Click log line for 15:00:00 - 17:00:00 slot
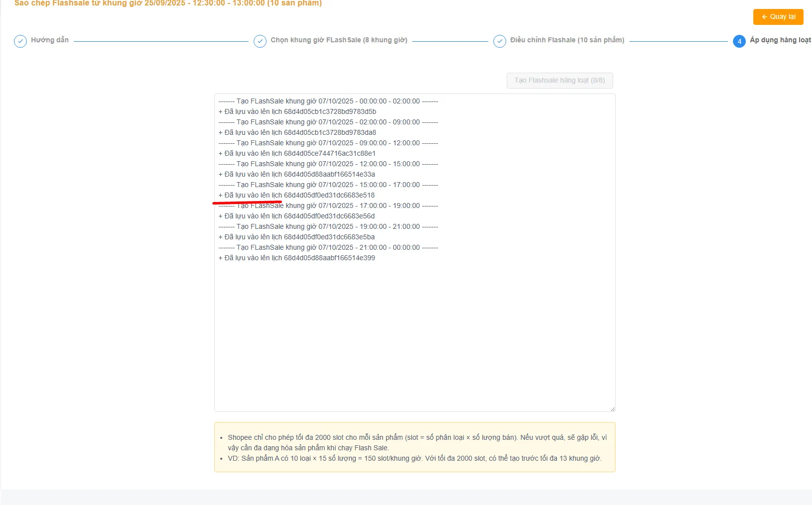The image size is (812, 505). click(328, 185)
